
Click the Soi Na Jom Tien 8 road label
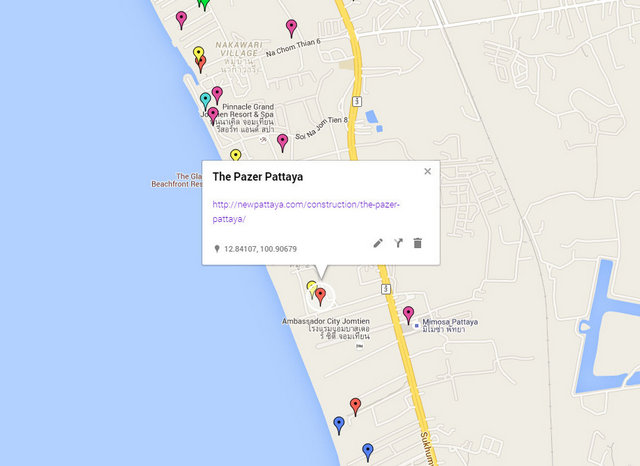pos(322,128)
